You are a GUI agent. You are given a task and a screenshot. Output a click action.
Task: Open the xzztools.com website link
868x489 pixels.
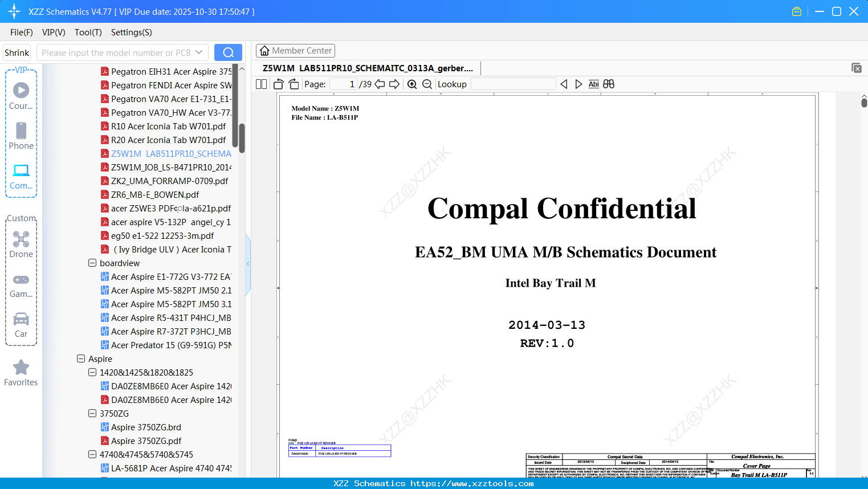(472, 484)
